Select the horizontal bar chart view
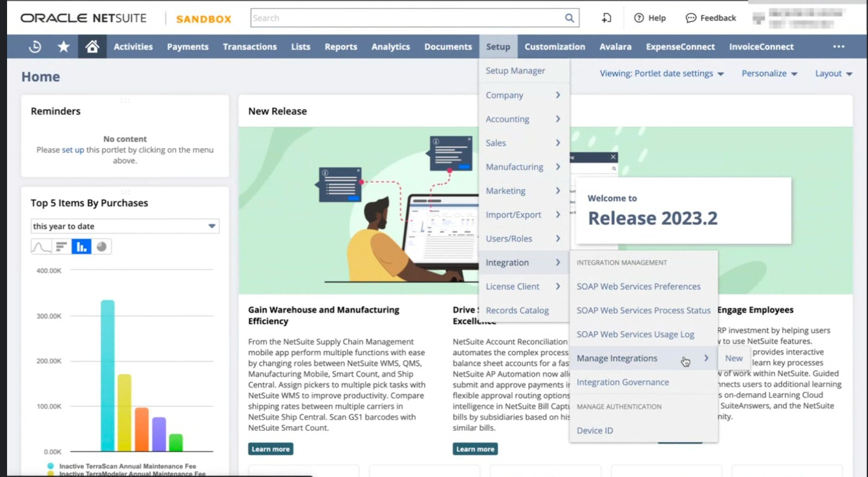The width and height of the screenshot is (868, 477). point(61,247)
